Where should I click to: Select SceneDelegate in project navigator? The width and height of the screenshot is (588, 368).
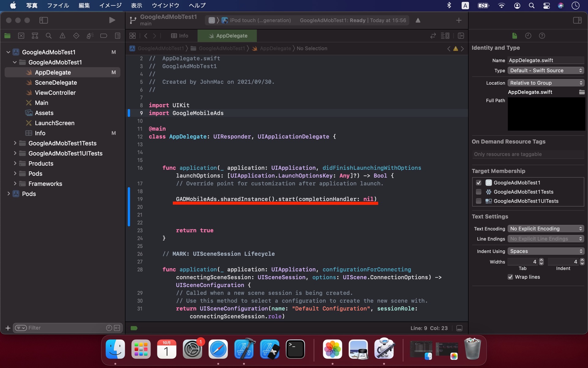tap(56, 82)
